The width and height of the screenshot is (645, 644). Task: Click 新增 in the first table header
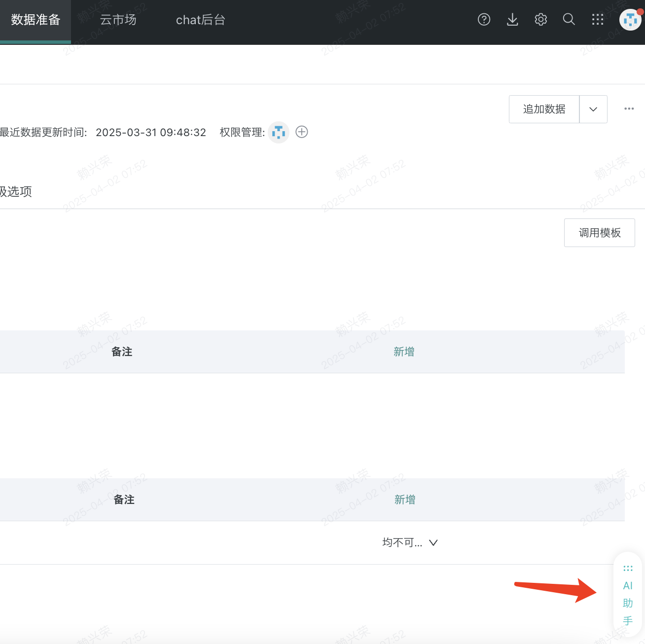404,352
